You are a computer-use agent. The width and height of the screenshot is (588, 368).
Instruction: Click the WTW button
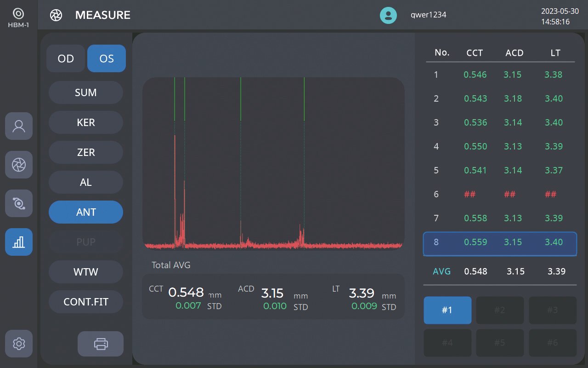click(86, 272)
